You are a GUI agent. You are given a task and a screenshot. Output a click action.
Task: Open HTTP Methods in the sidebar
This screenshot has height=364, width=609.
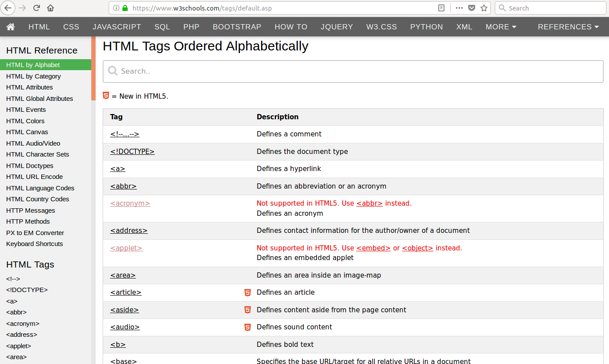click(x=28, y=221)
